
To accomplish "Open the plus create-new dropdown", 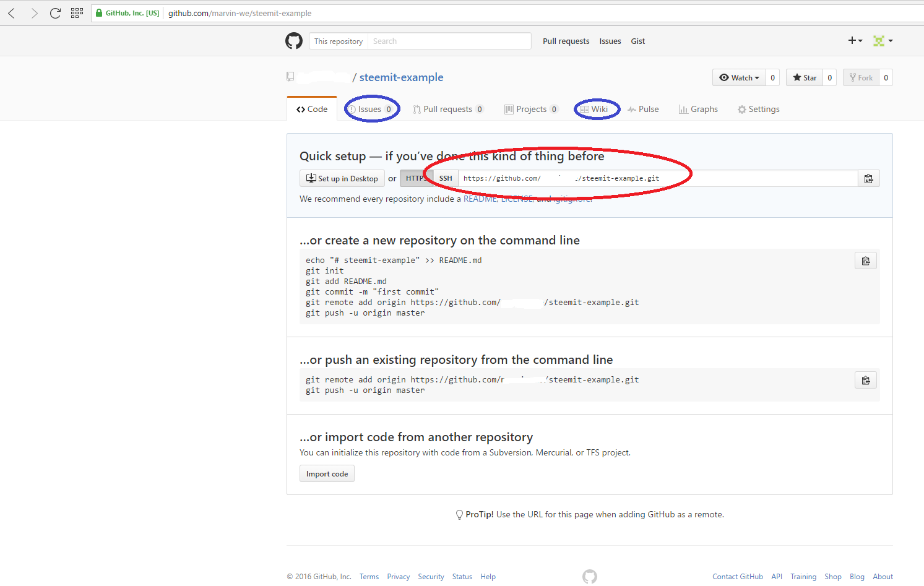I will [x=855, y=40].
